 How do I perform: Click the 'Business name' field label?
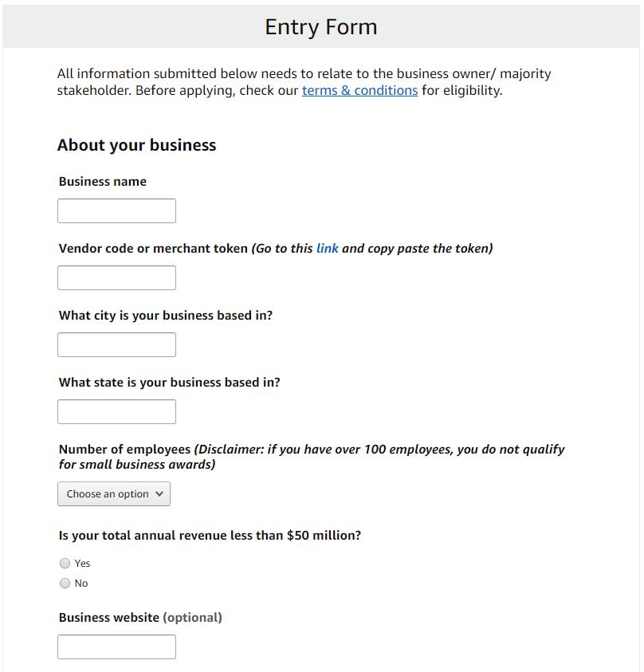pos(103,182)
